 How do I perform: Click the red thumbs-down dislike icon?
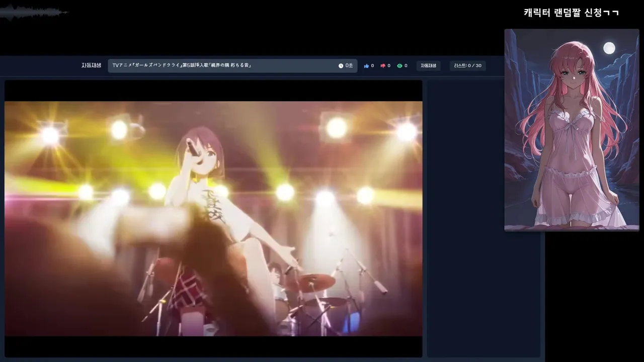(x=383, y=66)
